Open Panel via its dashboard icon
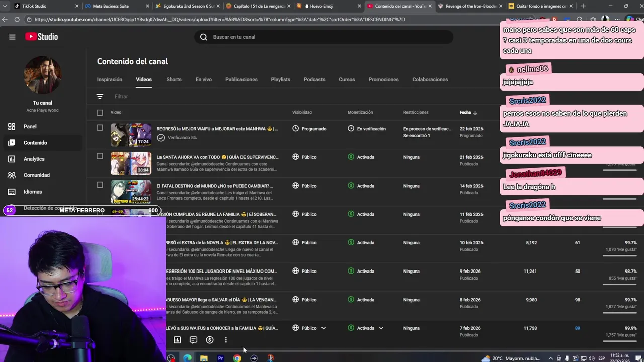The height and width of the screenshot is (362, 644). pyautogui.click(x=11, y=126)
